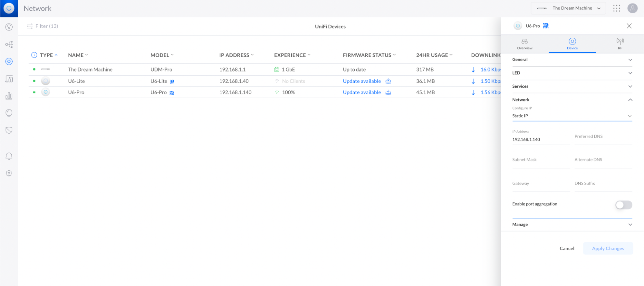Click the Dream Machine device icon in table
The width and height of the screenshot is (644, 286).
tap(45, 69)
